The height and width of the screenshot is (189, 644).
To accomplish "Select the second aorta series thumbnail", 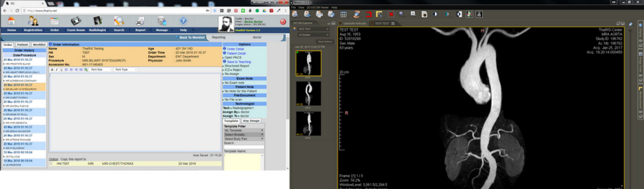I will pos(308,94).
